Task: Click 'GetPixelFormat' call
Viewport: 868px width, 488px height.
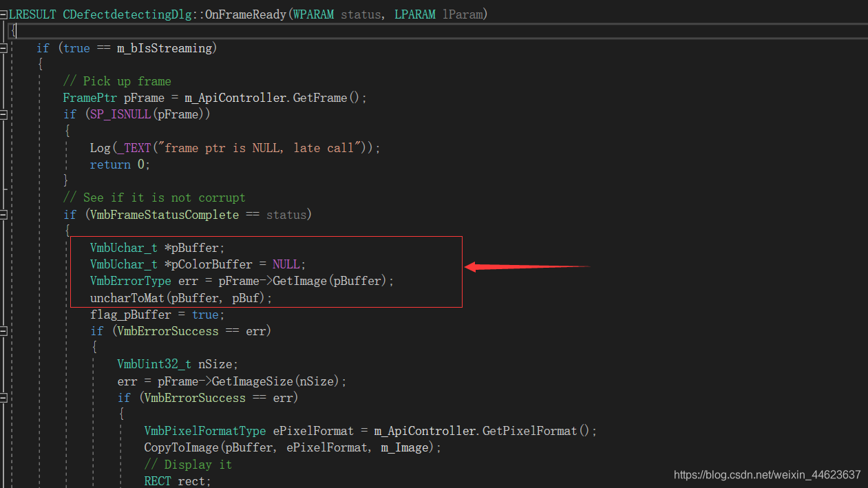Action: pyautogui.click(x=529, y=431)
